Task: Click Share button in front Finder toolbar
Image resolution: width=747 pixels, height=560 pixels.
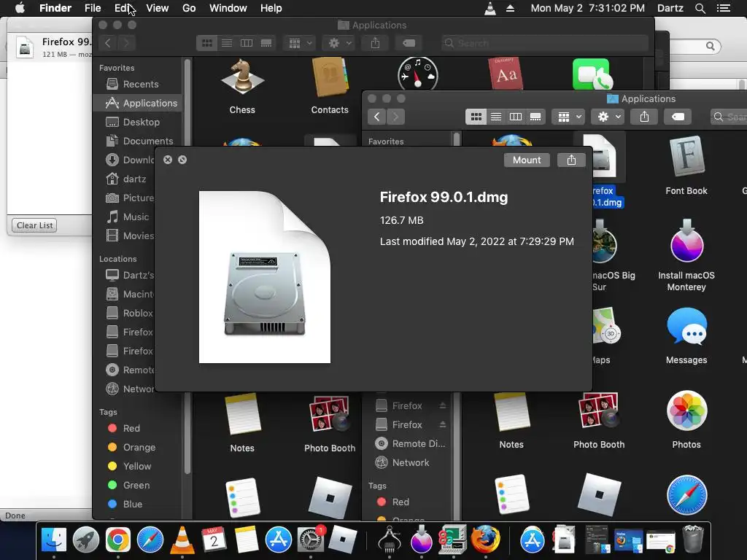Action: click(644, 117)
